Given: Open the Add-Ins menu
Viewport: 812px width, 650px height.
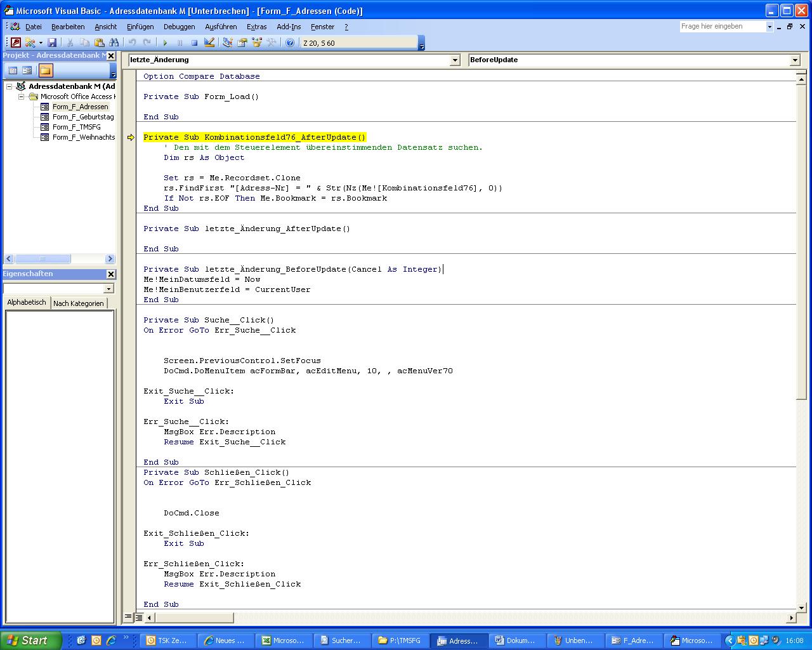Looking at the screenshot, I should (x=289, y=27).
